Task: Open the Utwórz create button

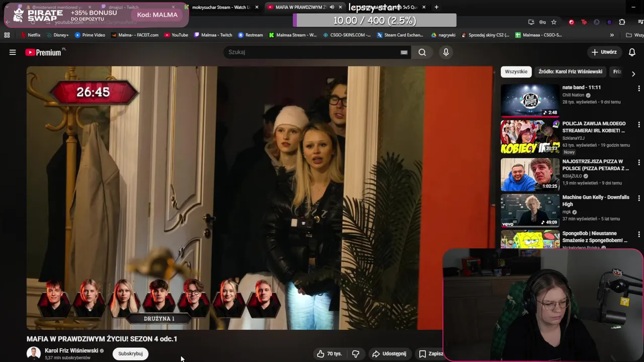Action: click(604, 52)
